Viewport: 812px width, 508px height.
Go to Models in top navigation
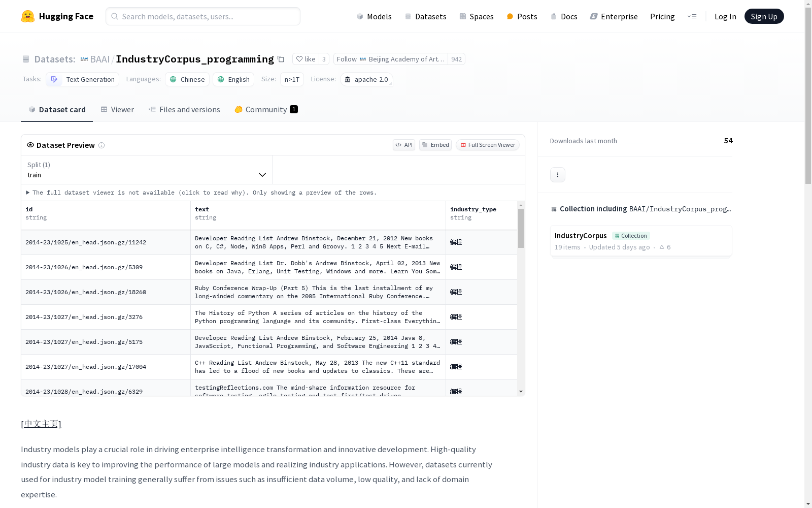click(374, 16)
